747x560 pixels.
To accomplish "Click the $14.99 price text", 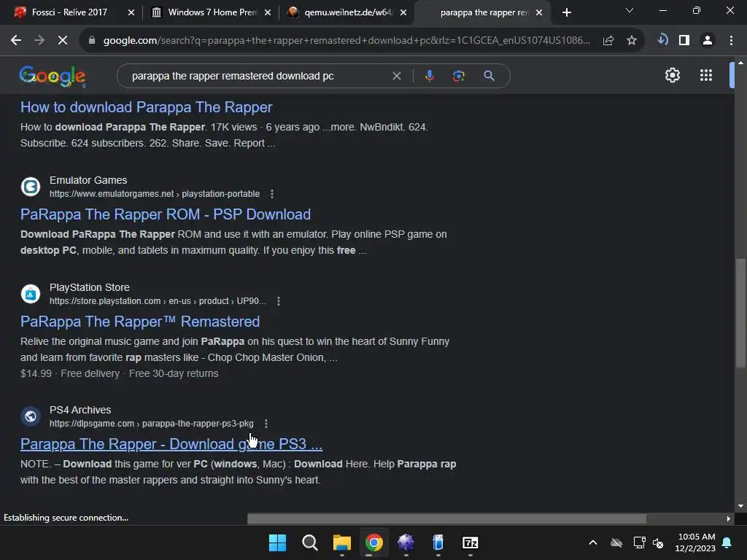I will [36, 373].
